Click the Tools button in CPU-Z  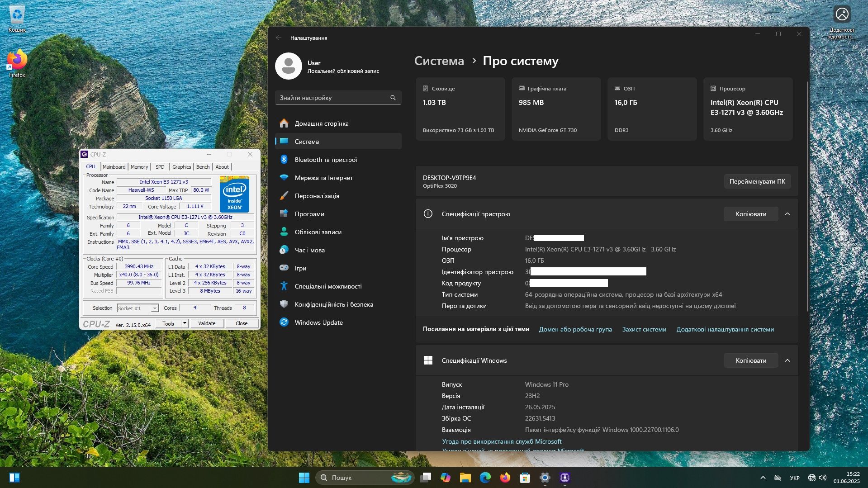(168, 323)
